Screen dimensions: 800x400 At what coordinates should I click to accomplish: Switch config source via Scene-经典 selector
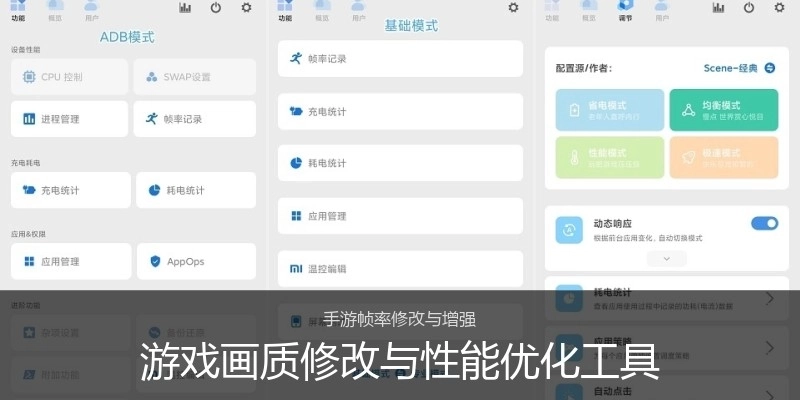click(x=740, y=68)
